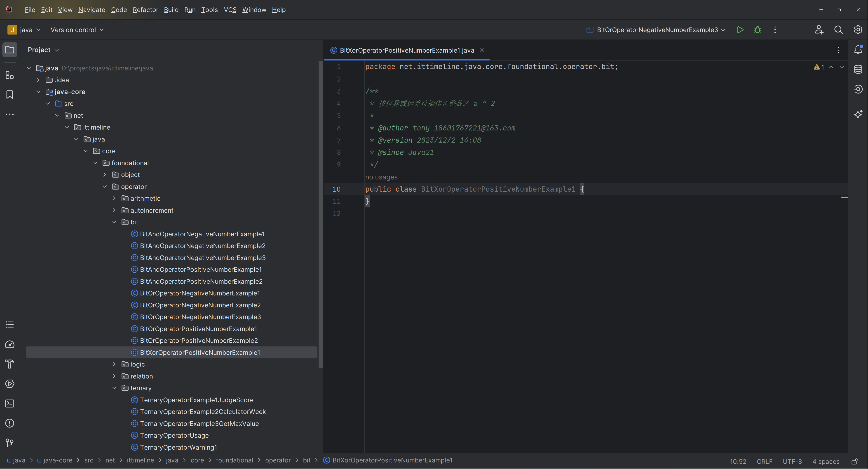Collapse the bit package
The width and height of the screenshot is (868, 469).
click(114, 222)
